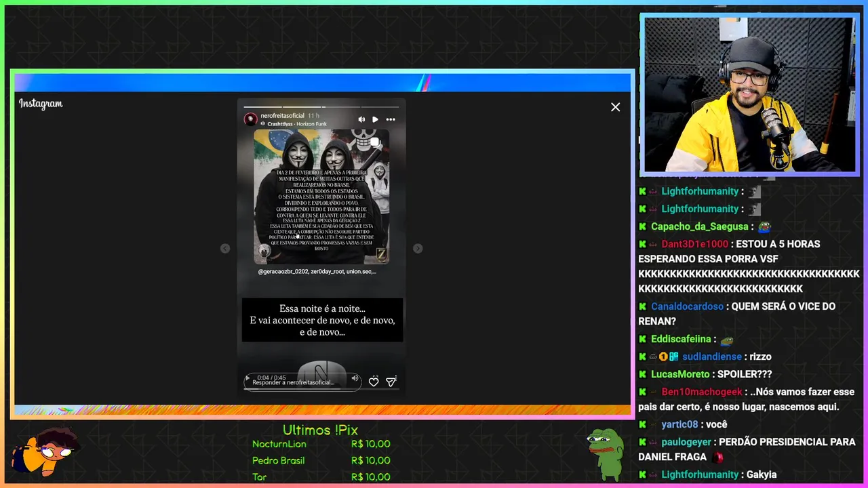Click the 'rizzo' chat message
This screenshot has width=868, height=488.
coord(760,357)
